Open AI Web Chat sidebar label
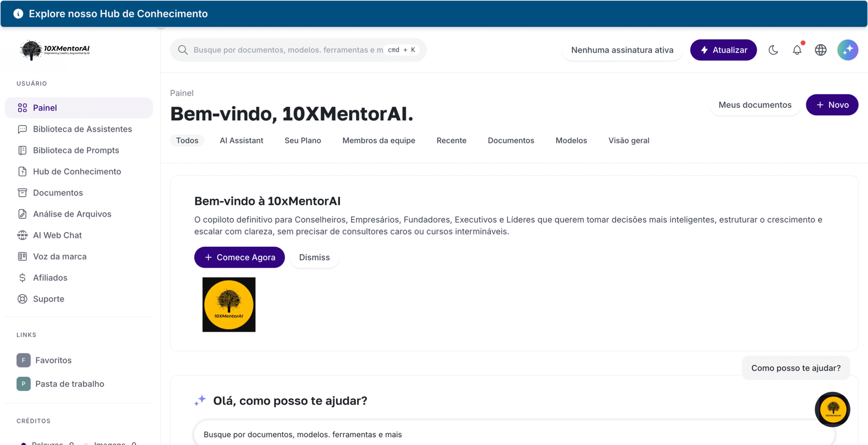Viewport: 868px width, 445px height. click(x=58, y=235)
